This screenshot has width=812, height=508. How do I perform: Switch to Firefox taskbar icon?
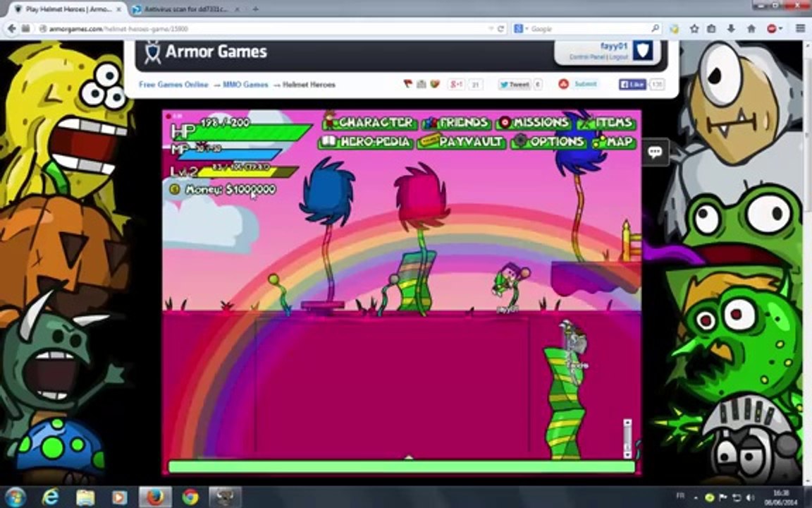pos(155,497)
